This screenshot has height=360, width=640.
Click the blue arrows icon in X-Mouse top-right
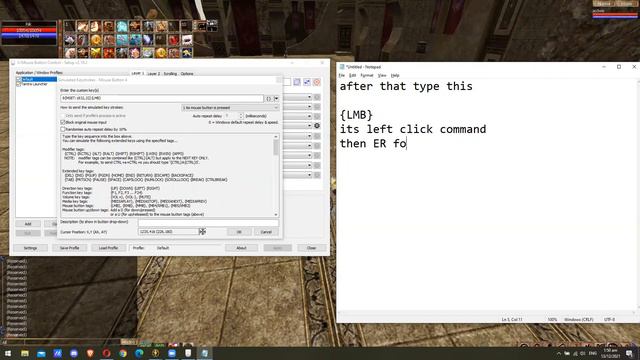[x=307, y=82]
